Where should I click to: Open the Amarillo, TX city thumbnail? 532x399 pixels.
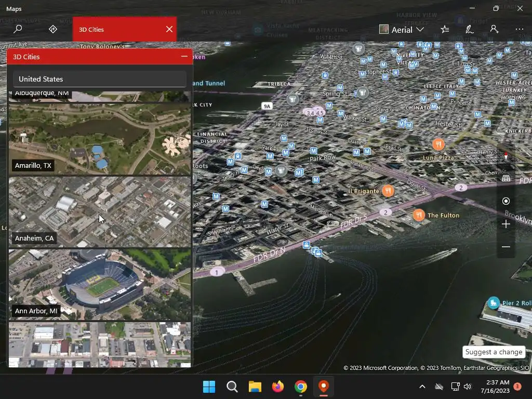tap(100, 139)
